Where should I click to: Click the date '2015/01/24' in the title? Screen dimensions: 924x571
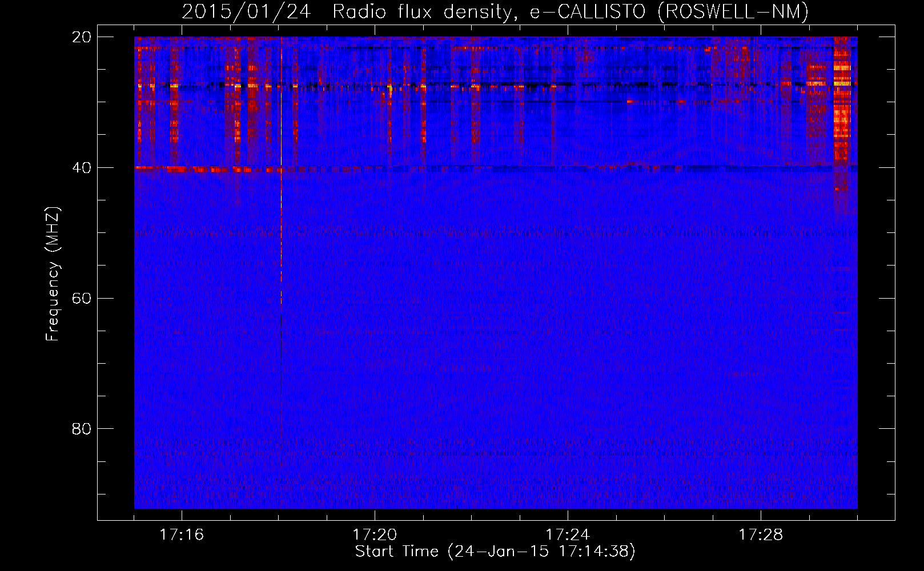pyautogui.click(x=246, y=11)
